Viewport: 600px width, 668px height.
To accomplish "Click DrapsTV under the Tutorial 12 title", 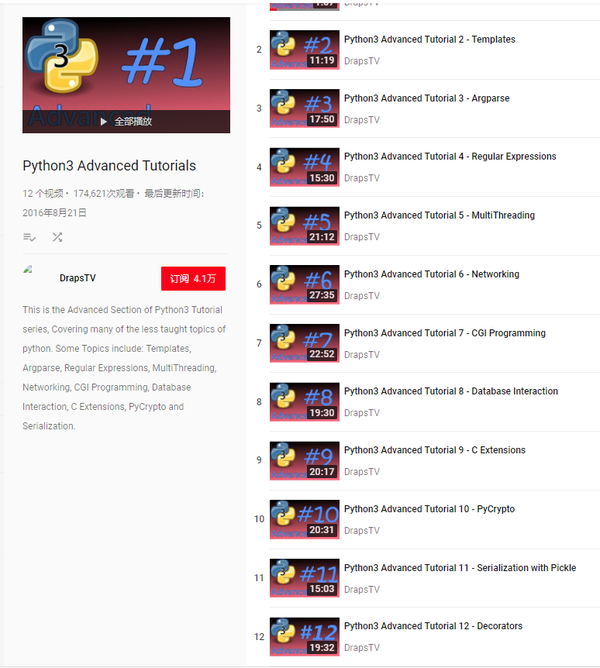I will pos(362,648).
